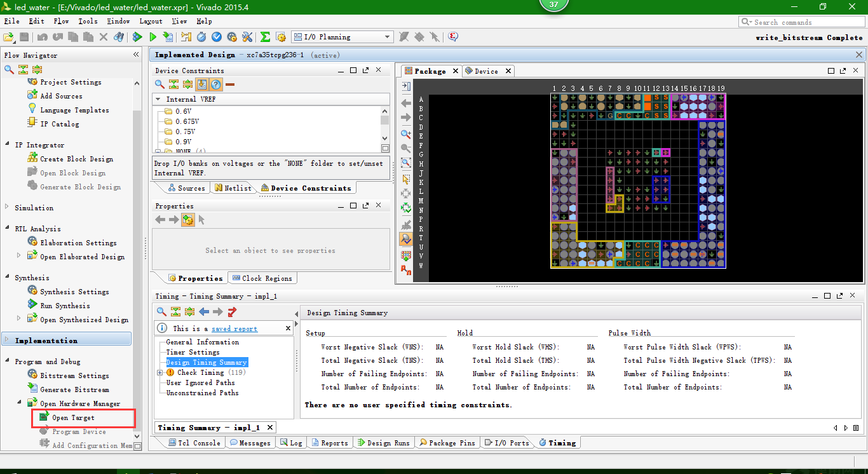868x474 pixels.
Task: Click the binoculars Find icon in the toolbar
Action: pos(118,37)
